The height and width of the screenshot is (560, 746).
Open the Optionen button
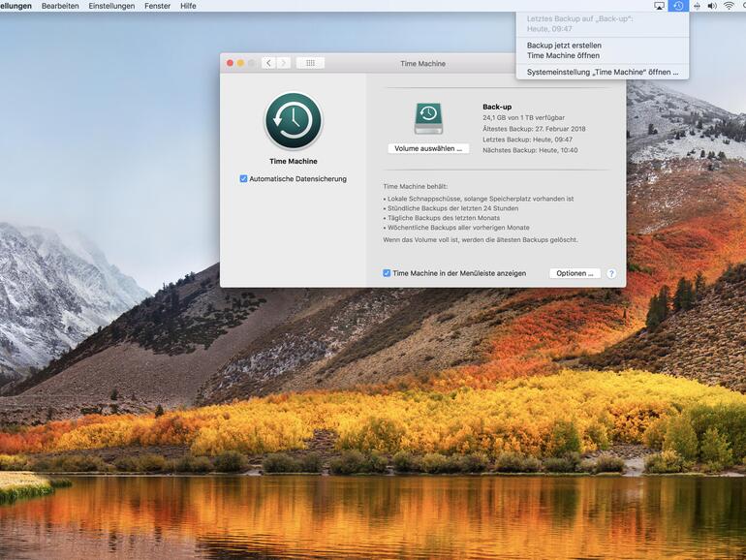[x=575, y=273]
